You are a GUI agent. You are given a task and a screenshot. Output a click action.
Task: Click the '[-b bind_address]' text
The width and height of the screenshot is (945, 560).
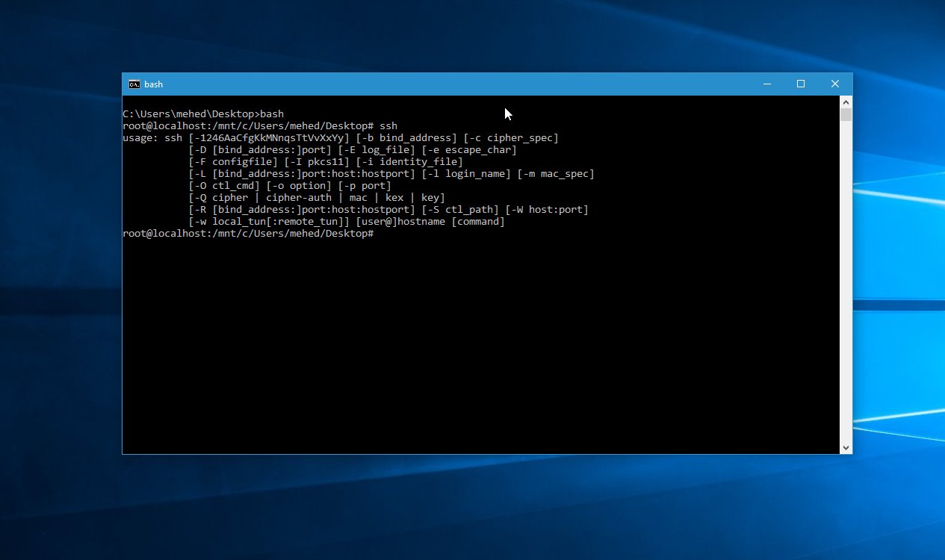[x=406, y=138]
